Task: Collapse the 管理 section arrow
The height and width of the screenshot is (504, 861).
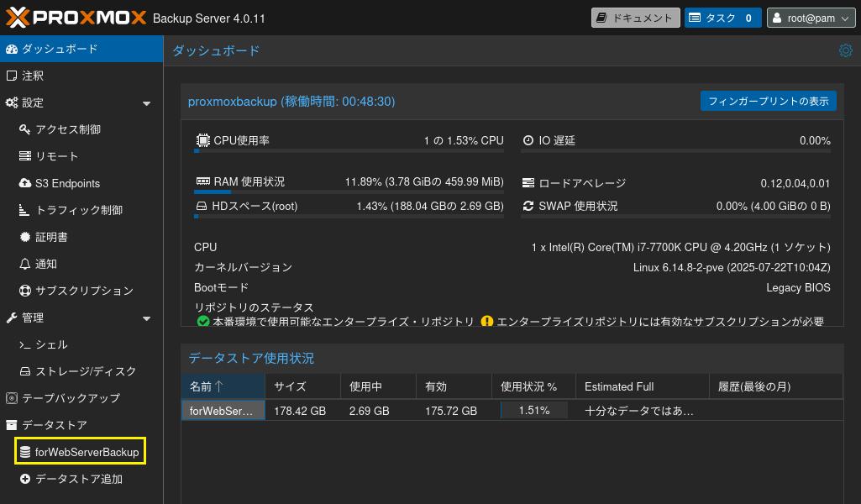Action: pyautogui.click(x=147, y=318)
